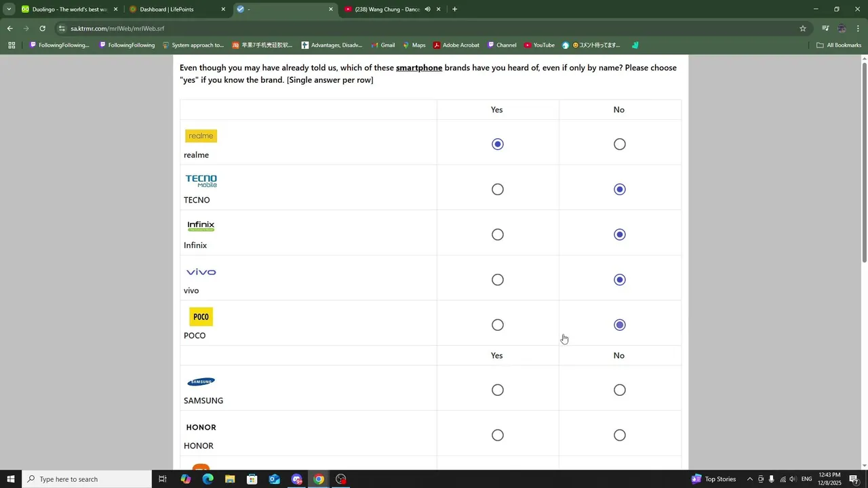Choose No for TECNO row

point(620,190)
